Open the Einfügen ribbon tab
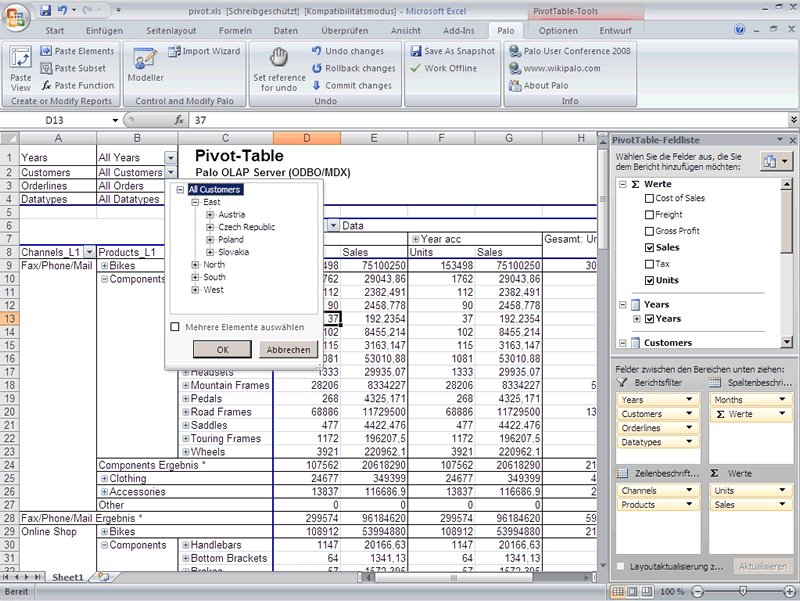This screenshot has height=601, width=800. coord(104,30)
